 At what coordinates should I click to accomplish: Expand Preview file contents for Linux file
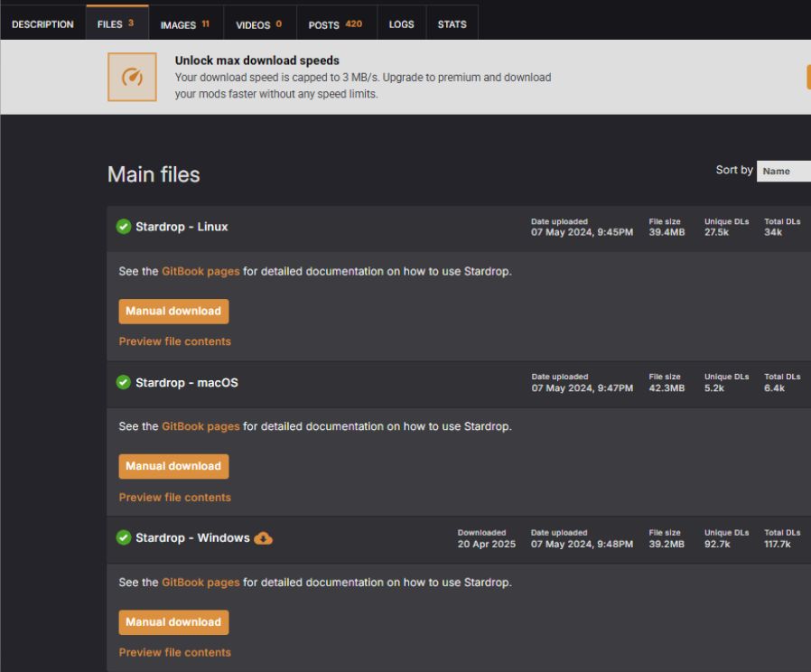175,341
